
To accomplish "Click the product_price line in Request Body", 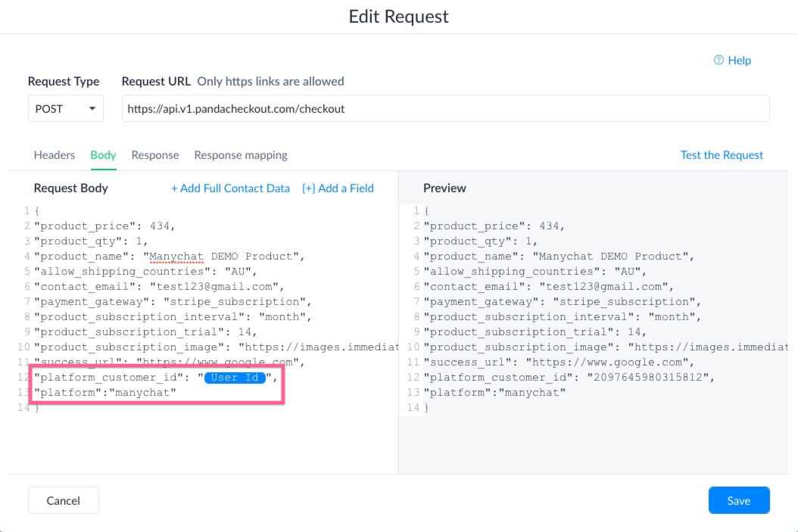I will tap(104, 226).
